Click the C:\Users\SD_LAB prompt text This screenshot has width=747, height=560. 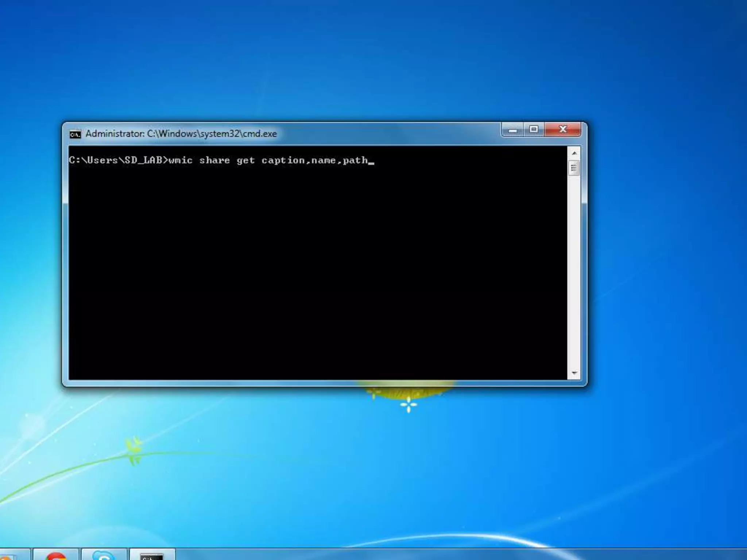point(118,160)
